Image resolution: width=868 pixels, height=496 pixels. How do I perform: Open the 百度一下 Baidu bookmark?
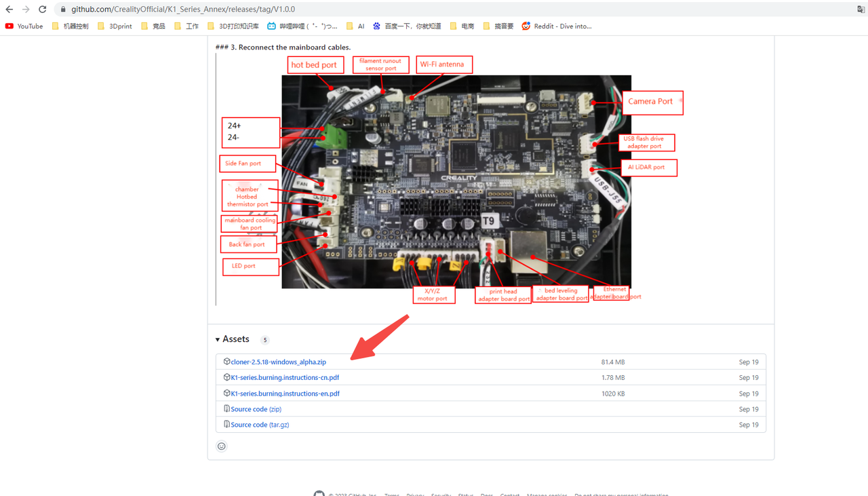(406, 26)
